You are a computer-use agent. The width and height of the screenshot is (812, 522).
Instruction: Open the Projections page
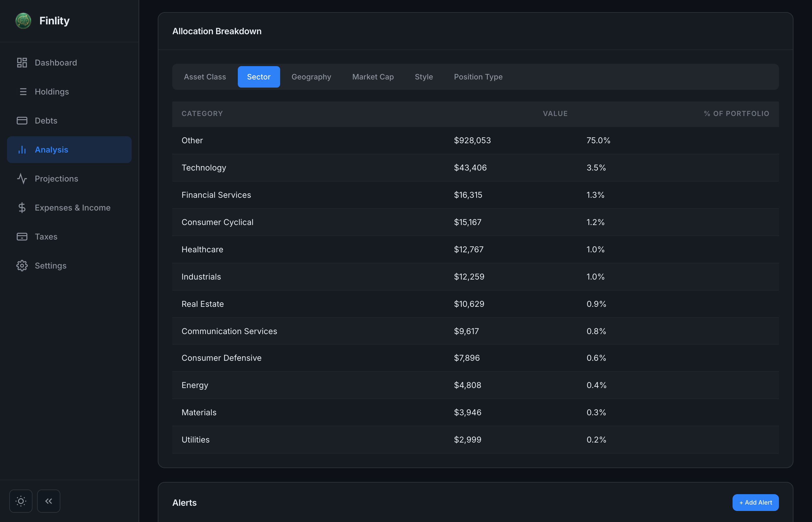pyautogui.click(x=69, y=179)
